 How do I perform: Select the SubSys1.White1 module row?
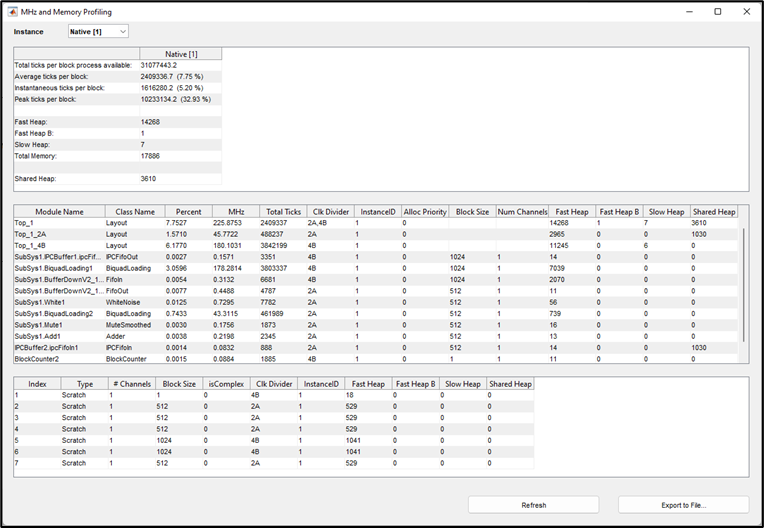[x=59, y=302]
